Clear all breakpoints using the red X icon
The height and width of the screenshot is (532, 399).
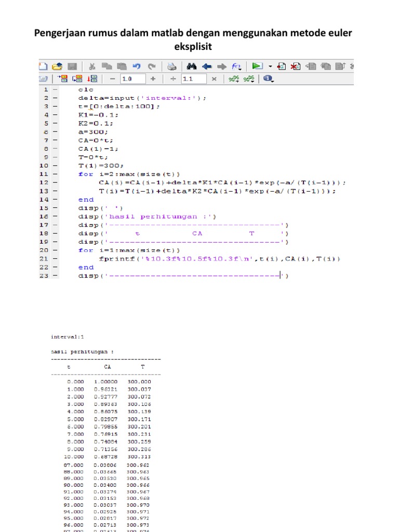pyautogui.click(x=295, y=66)
